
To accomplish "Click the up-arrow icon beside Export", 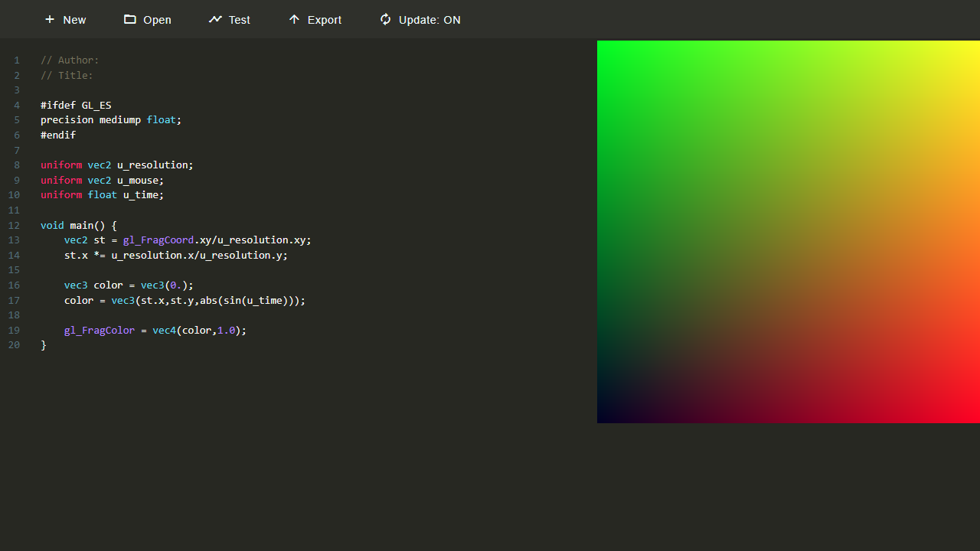I will [294, 19].
